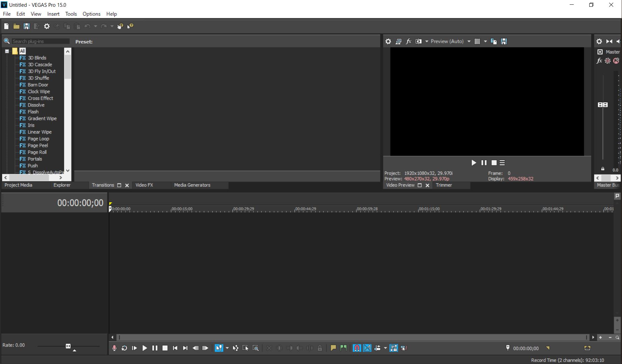Insert a marker with the flag icon

tap(333, 348)
